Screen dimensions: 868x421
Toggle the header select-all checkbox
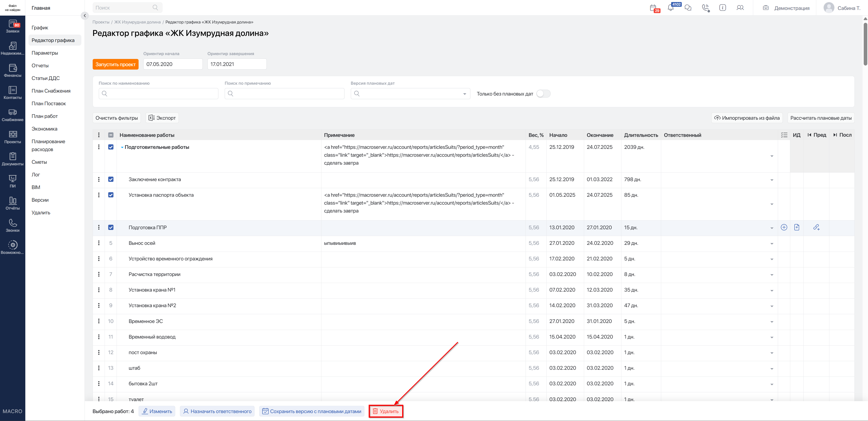coord(111,135)
